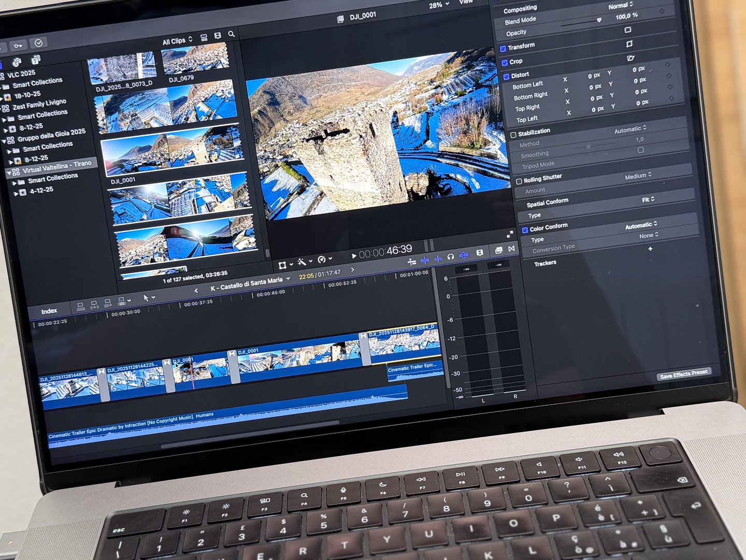Uncheck the Crop checkbox
This screenshot has height=560, width=746.
click(505, 63)
